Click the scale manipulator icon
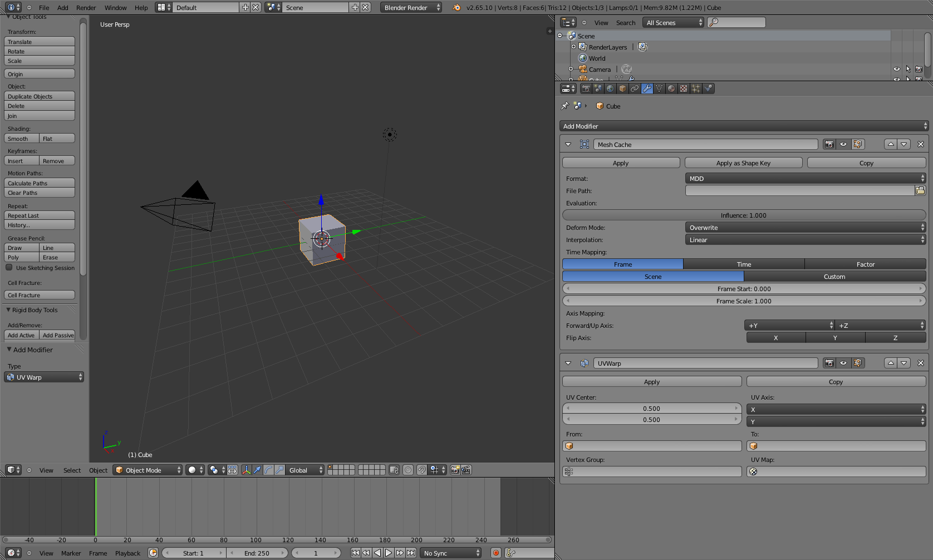933x560 pixels. 279,470
